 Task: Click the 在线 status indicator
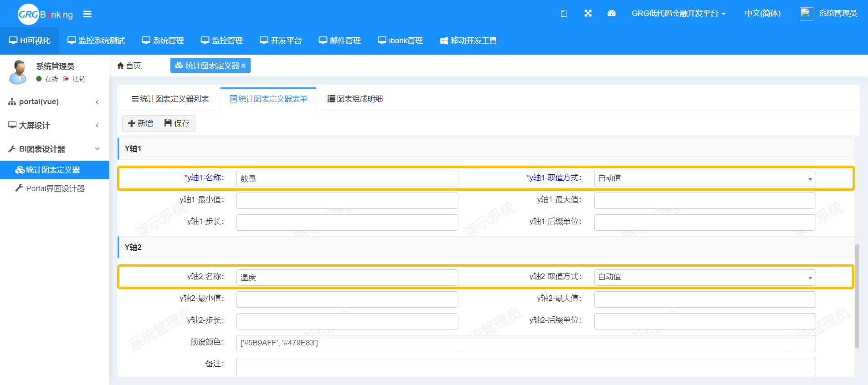(x=47, y=79)
